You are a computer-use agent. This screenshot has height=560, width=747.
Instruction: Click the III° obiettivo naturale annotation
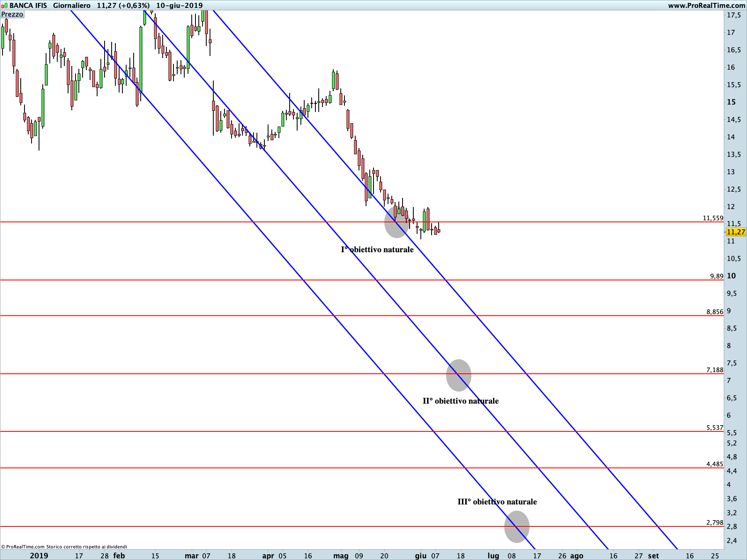497,502
